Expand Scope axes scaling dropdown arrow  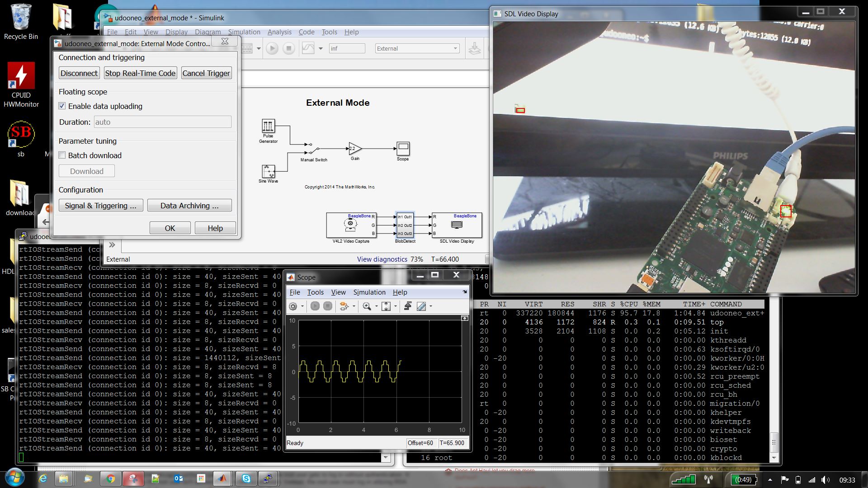[x=396, y=306]
